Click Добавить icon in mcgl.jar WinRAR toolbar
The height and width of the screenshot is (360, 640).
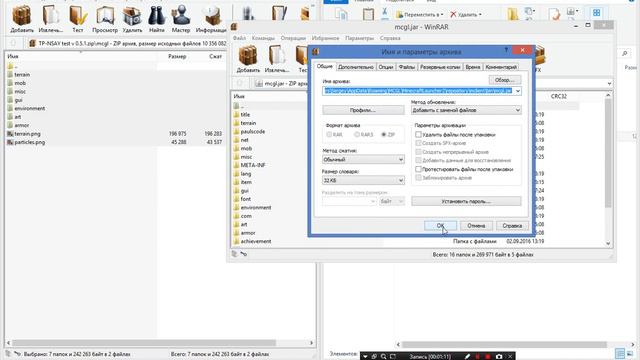[248, 56]
